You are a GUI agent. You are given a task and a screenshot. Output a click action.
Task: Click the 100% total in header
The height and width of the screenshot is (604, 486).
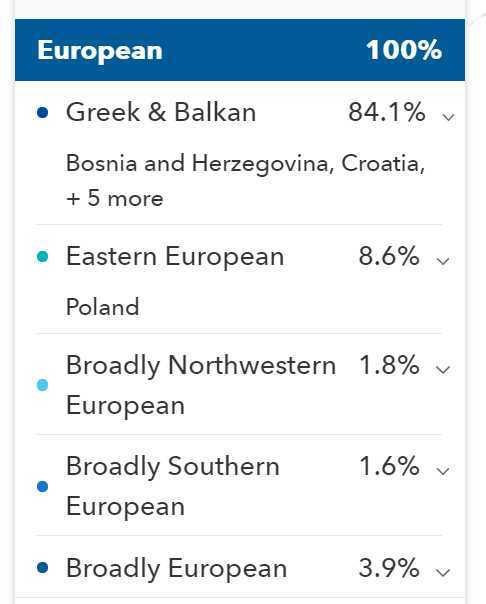[404, 50]
